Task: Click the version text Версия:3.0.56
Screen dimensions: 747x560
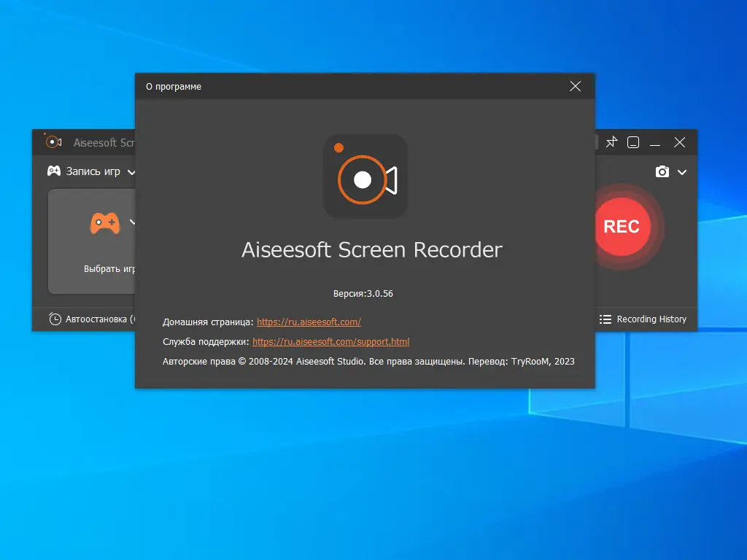Action: tap(363, 293)
